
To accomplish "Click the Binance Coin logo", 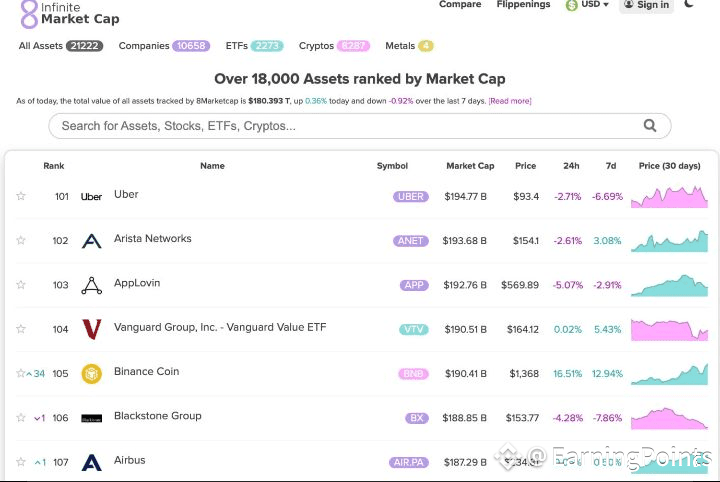I will point(91,374).
